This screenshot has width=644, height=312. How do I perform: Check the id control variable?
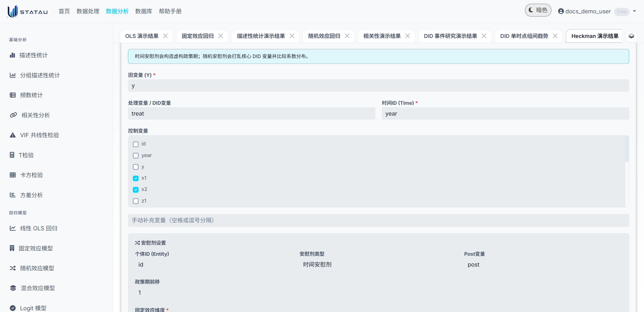(136, 144)
